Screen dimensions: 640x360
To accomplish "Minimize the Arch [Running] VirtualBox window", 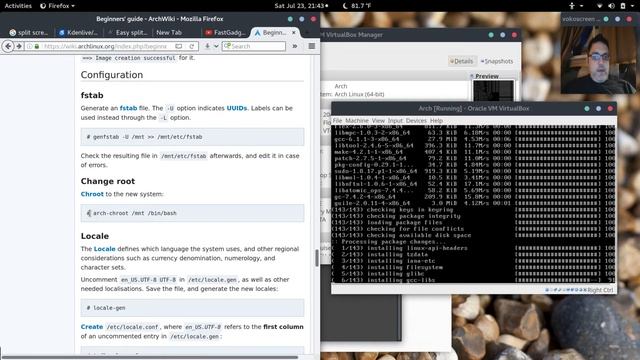I will coord(587,109).
